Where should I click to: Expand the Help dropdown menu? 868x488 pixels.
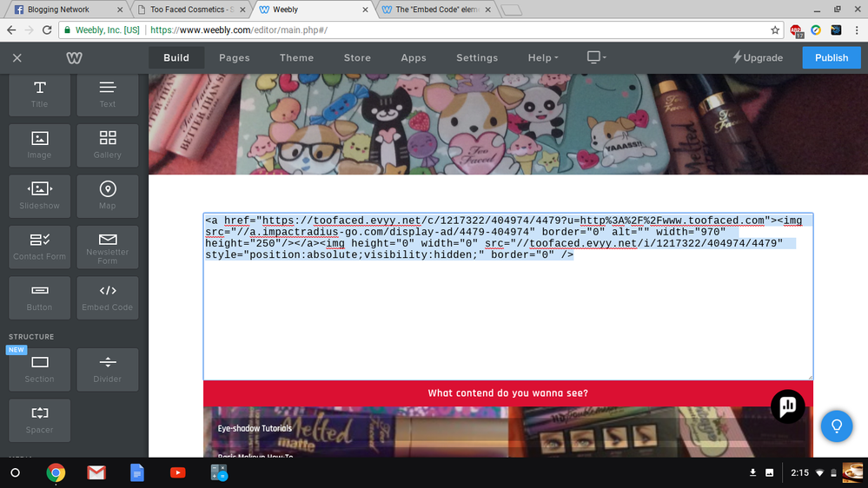click(543, 57)
